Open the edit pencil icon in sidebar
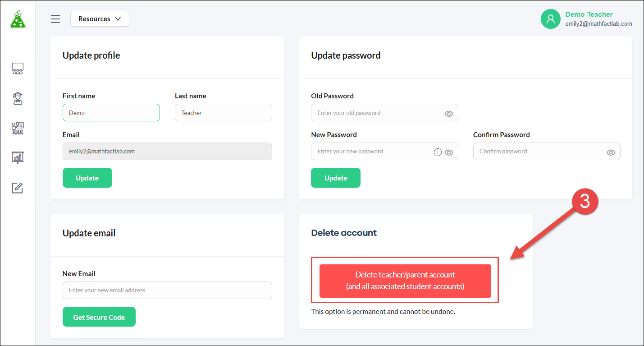 click(x=17, y=188)
